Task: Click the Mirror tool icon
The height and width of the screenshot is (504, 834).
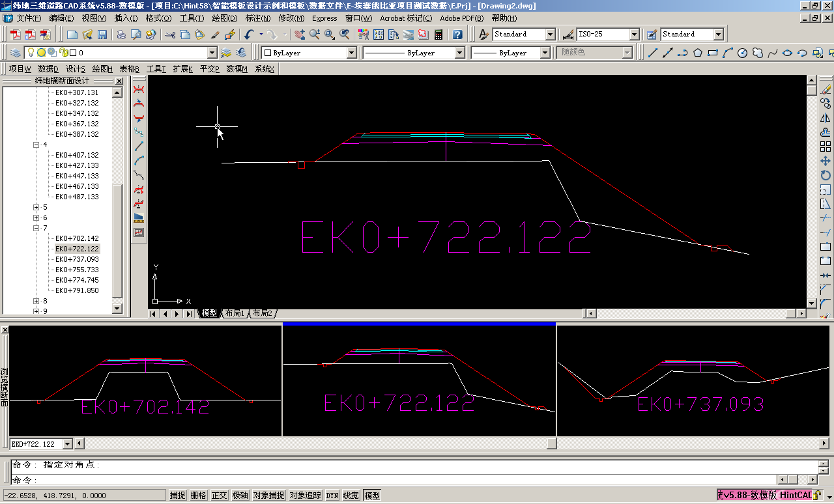Action: pos(826,118)
